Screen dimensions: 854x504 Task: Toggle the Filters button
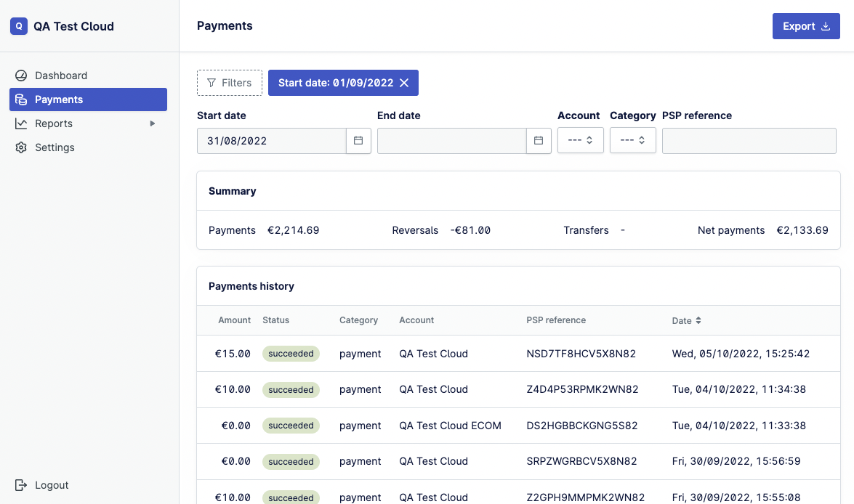click(x=229, y=83)
